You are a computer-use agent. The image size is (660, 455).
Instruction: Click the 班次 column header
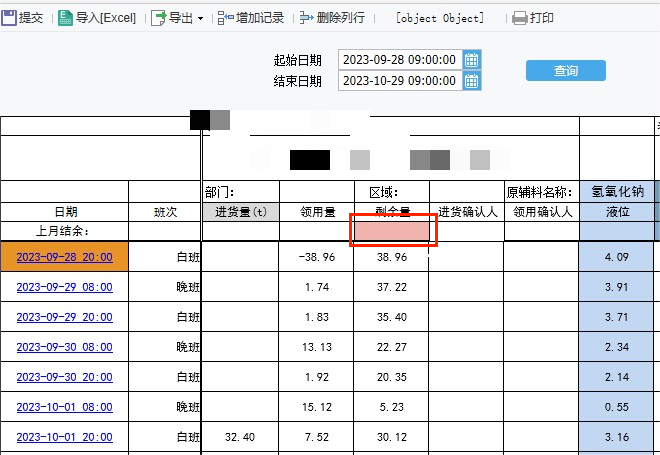(165, 212)
